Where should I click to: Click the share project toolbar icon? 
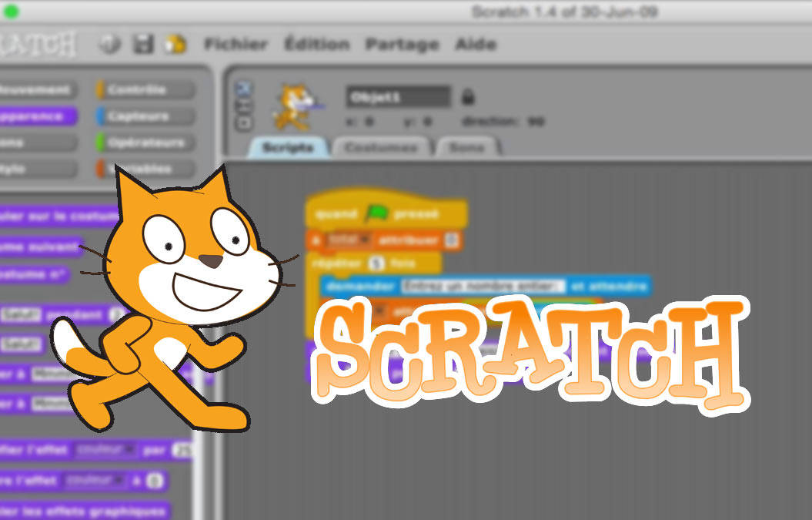click(175, 44)
